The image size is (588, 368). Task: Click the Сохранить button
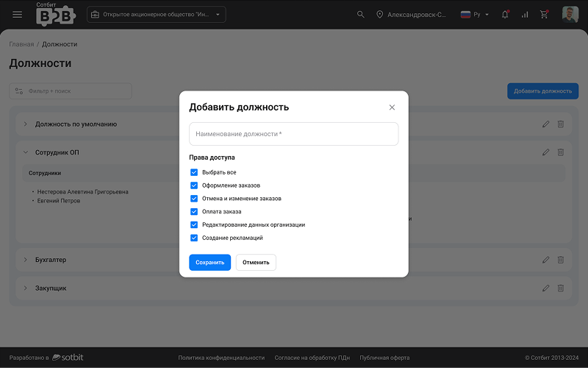209,263
